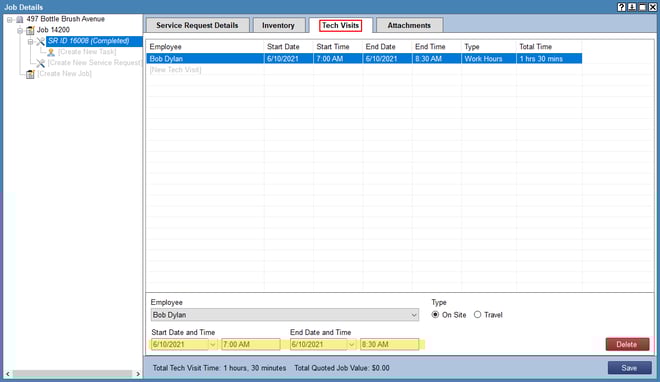Click the pin icon in the title bar
Image resolution: width=660 pixels, height=382 pixels.
[632, 7]
